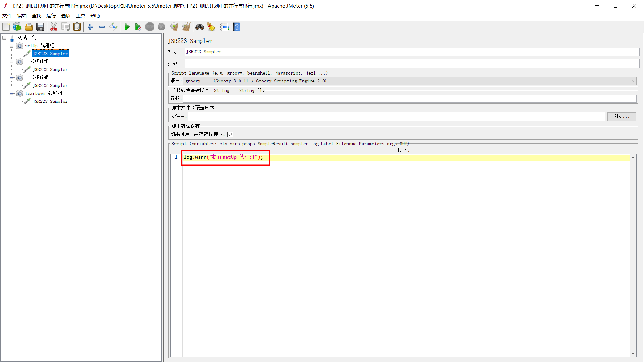Collapse the 一号线程组 node
The image size is (644, 362).
click(x=12, y=62)
